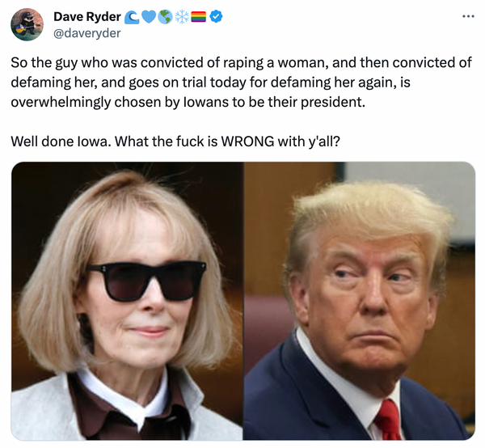
Task: Click the capitalized word 'WRONG'
Action: 247,142
